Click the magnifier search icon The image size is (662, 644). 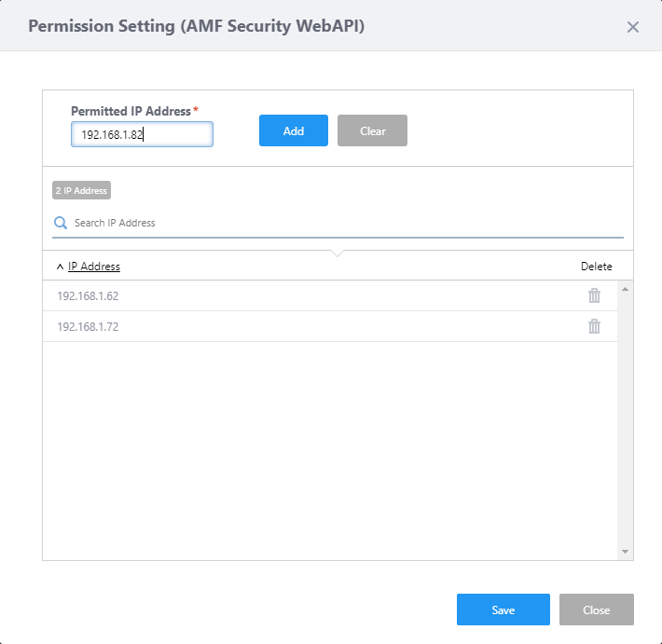[61, 223]
